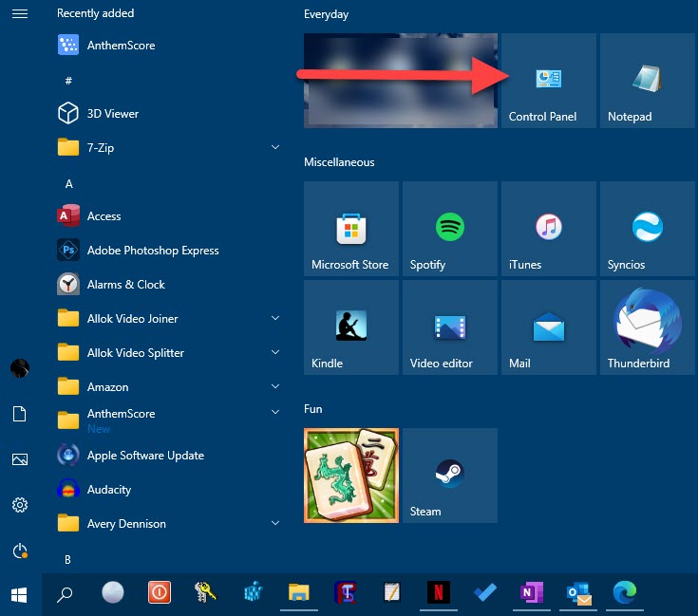Screen dimensions: 698x616
Task: Launch the Spotify tile
Action: coord(450,229)
